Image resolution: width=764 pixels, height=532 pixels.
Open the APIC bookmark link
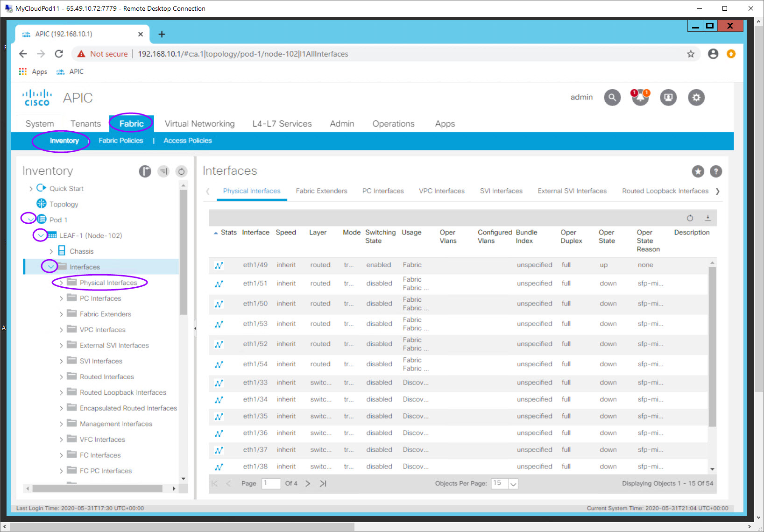(70, 71)
